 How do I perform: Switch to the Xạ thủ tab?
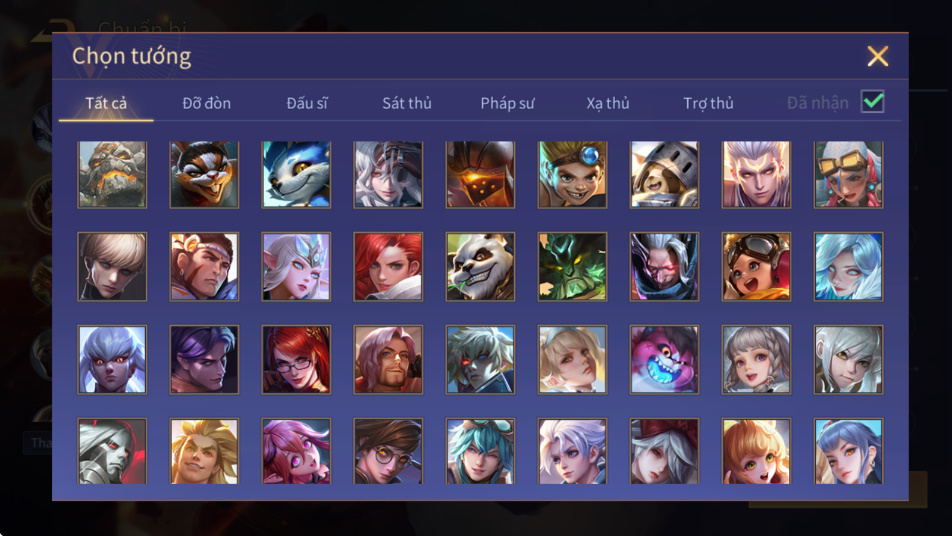pyautogui.click(x=608, y=103)
